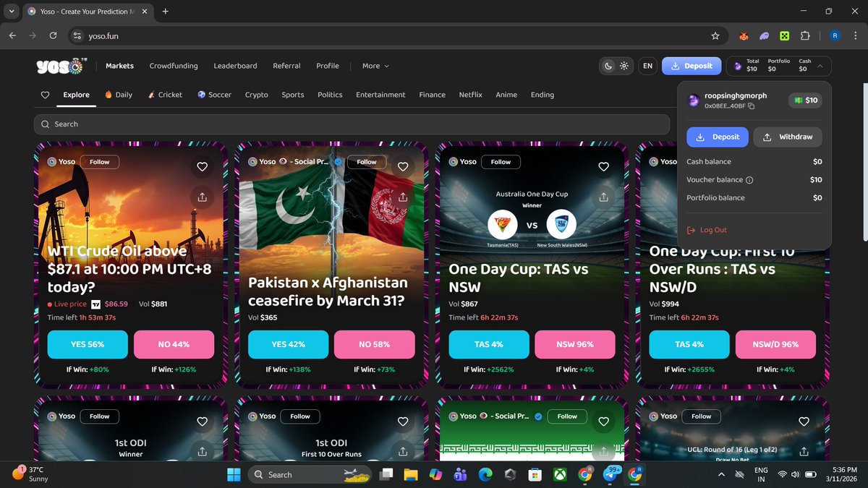Click the $10 voucher badge
The width and height of the screenshot is (868, 488).
805,100
